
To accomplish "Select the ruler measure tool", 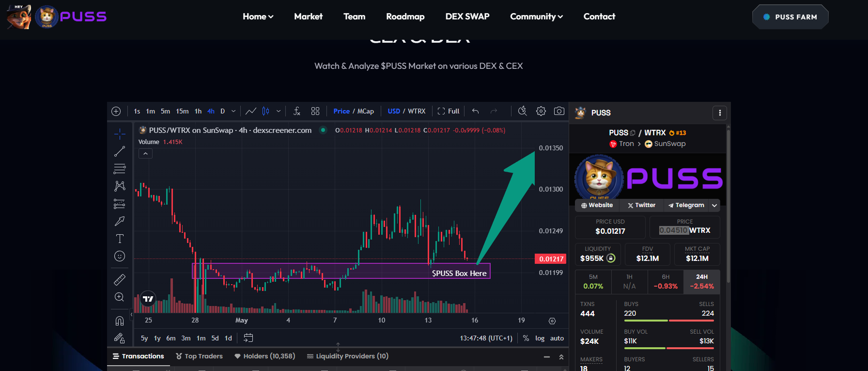I will (120, 280).
